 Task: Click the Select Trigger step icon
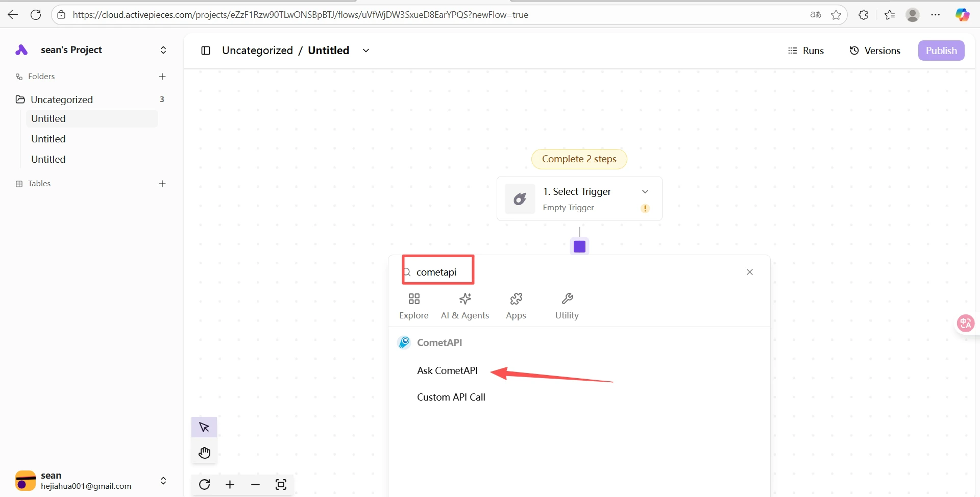click(520, 199)
